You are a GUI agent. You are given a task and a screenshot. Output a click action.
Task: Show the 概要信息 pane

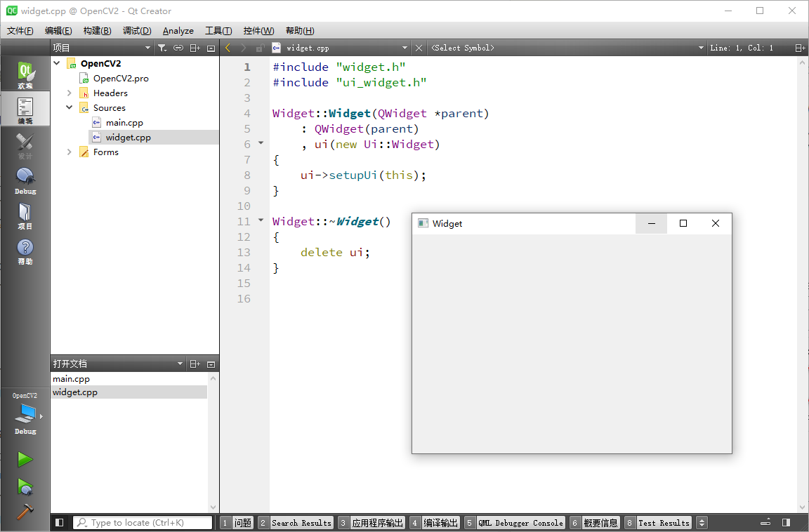[x=594, y=523]
